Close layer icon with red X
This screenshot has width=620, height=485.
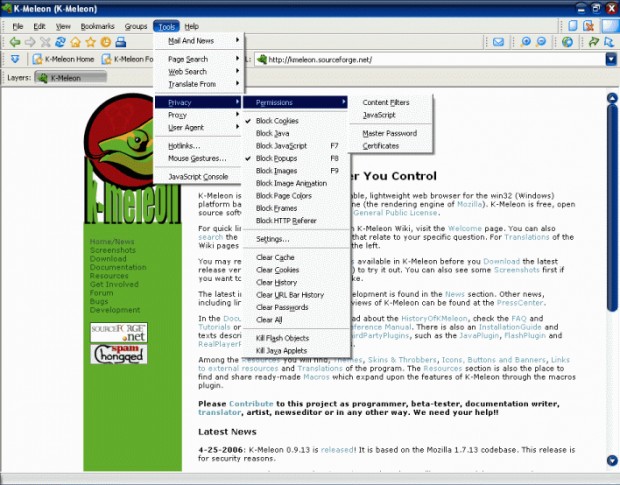coord(588,26)
